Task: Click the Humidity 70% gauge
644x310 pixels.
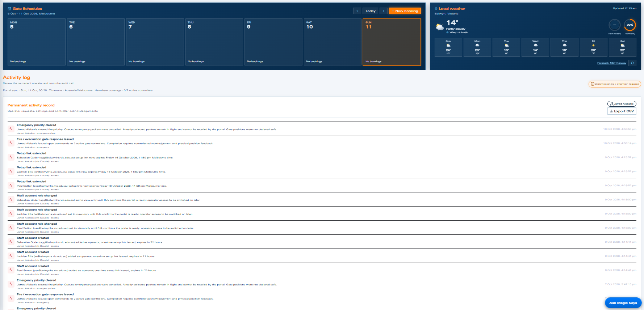Action: tap(630, 25)
